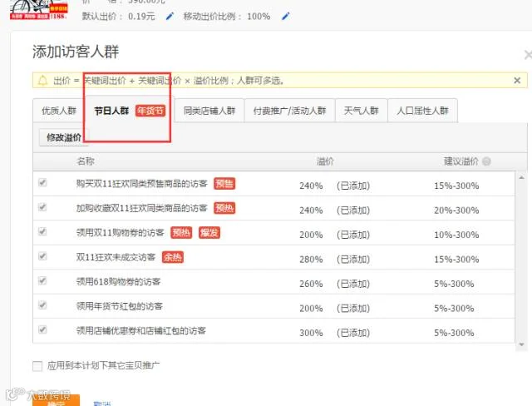Edit mobile bid ratio 100% pencil icon
Screen dimensions: 532x406
point(286,16)
